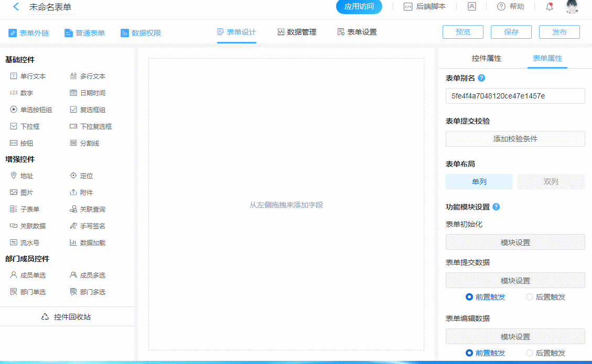Open the 控件回收站 recycle bin
Screen dimensions: 592x364
pyautogui.click(x=67, y=317)
